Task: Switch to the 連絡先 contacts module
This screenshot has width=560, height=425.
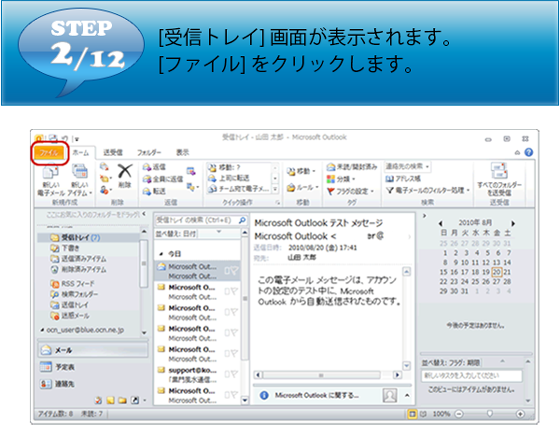Action: point(93,384)
